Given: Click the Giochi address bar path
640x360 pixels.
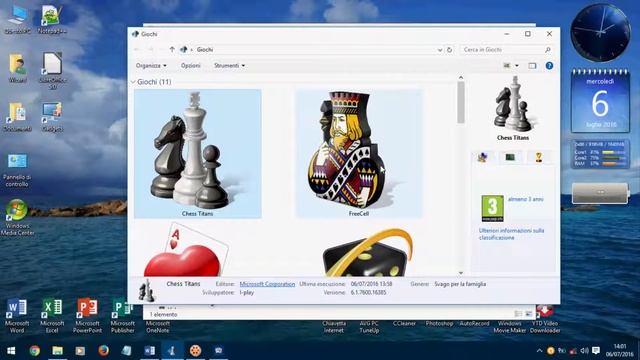Looking at the screenshot, I should [x=205, y=49].
